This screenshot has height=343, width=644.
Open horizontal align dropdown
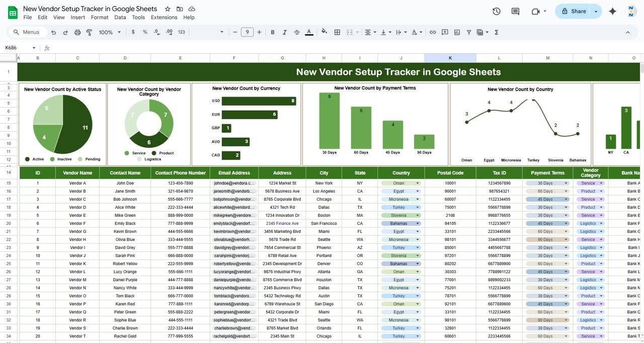tap(370, 32)
